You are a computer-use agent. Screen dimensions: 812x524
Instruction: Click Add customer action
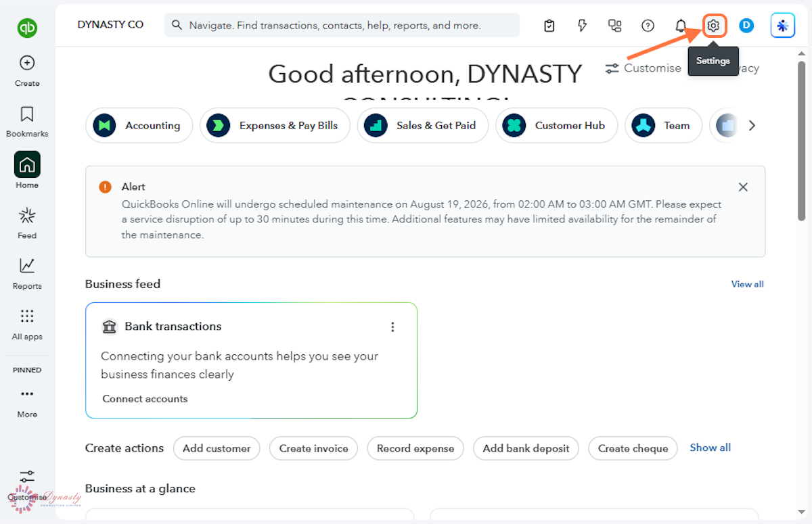pos(217,448)
